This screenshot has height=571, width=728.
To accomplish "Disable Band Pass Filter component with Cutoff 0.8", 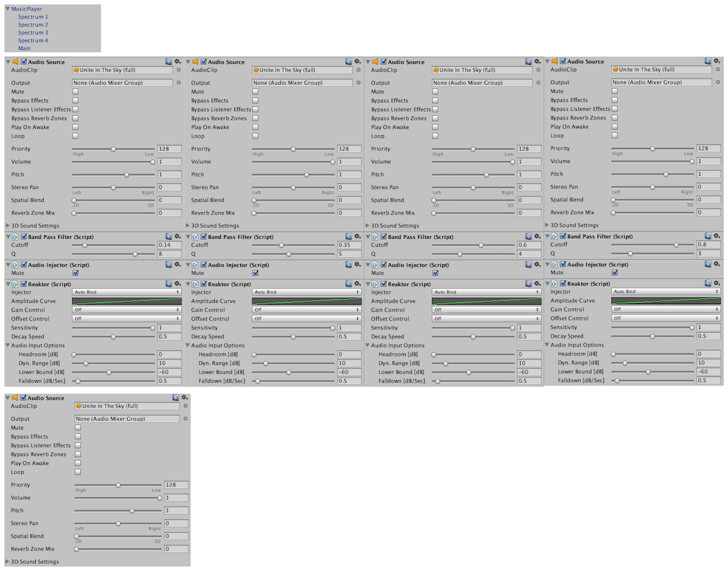I will 563,236.
